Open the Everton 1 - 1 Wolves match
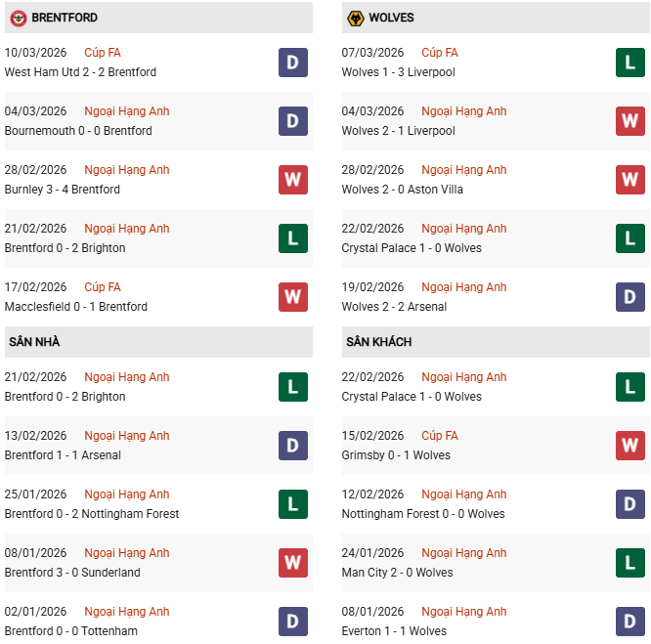This screenshot has width=651, height=644. [394, 631]
